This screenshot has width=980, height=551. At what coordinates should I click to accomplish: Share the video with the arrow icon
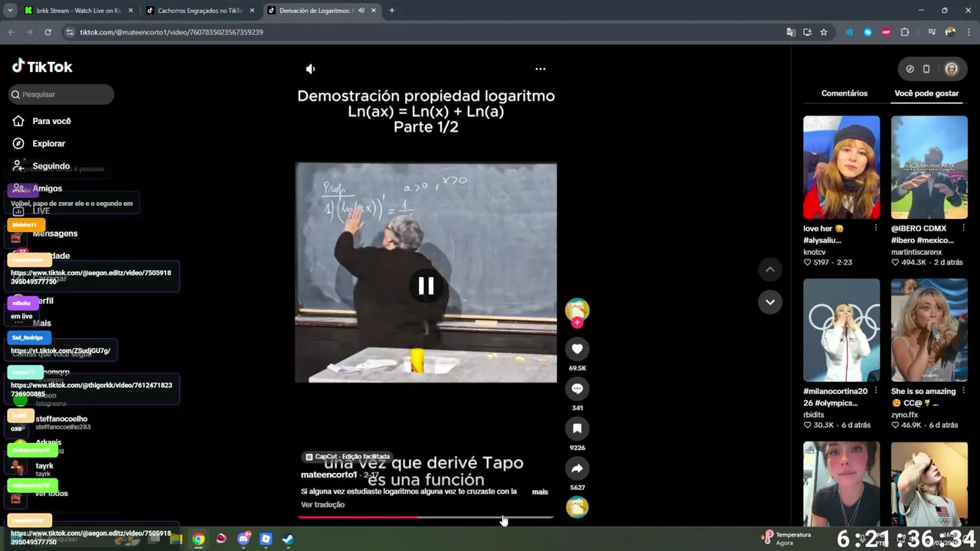point(577,468)
